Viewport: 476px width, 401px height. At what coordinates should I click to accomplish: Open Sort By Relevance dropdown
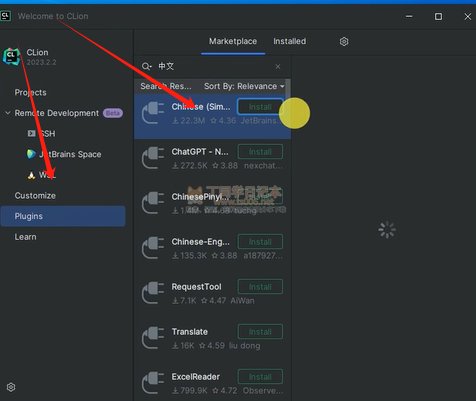coord(244,86)
